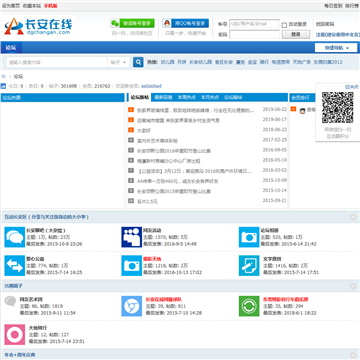360x360 pixels.
Task: Open the 爱心公益 arrows forum icon
Action: [15, 265]
